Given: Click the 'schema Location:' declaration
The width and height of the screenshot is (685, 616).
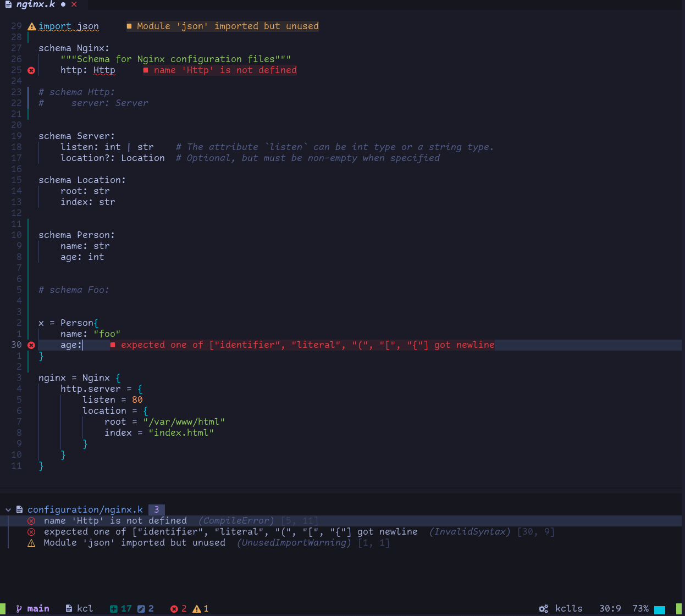Looking at the screenshot, I should [82, 180].
